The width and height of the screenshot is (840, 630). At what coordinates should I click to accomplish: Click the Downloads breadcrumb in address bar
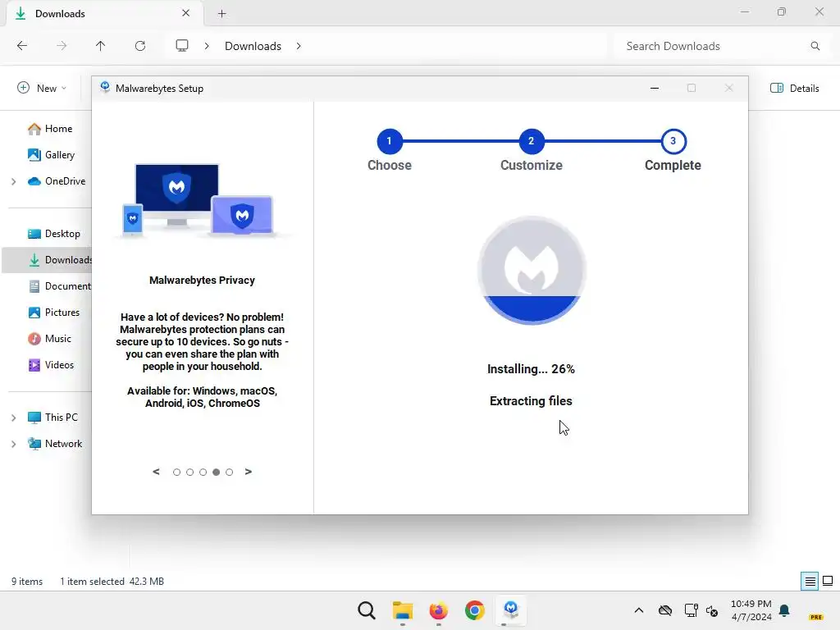[x=253, y=46]
